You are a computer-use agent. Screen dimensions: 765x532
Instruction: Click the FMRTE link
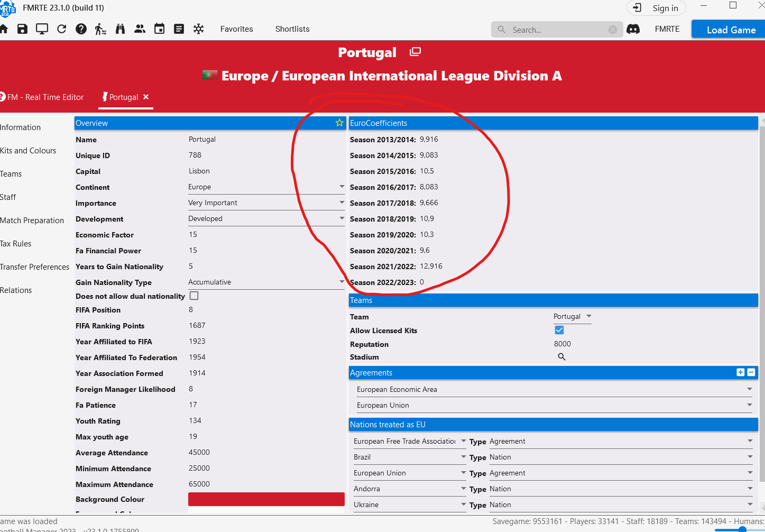point(667,29)
